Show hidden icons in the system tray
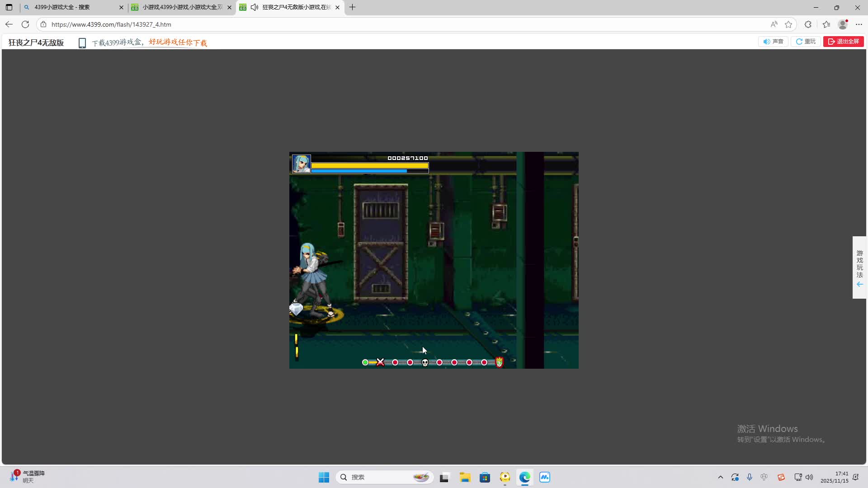Screen dimensions: 868x488 [x=720, y=477]
